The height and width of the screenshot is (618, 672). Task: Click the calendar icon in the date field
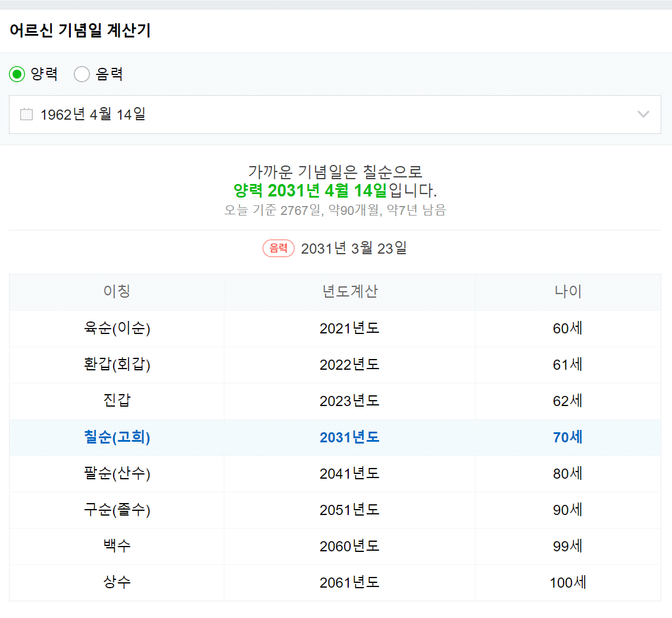pos(26,114)
